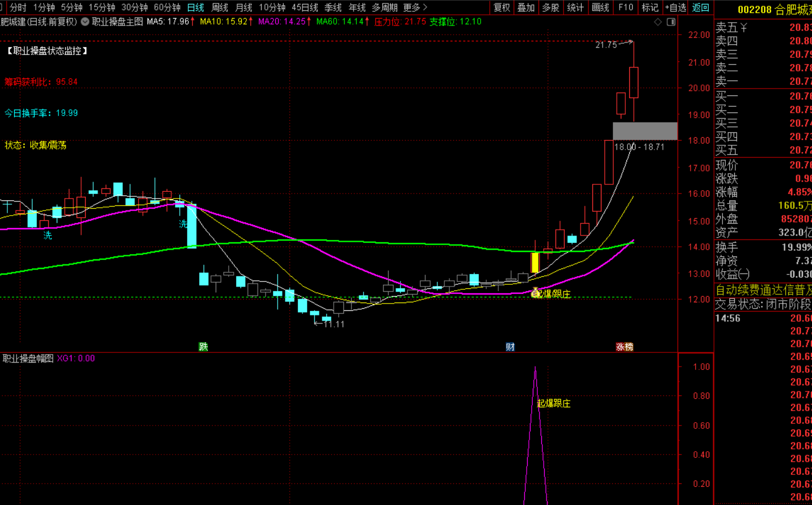Click the 多周期 multi-period tab
812x505 pixels.
pos(385,7)
